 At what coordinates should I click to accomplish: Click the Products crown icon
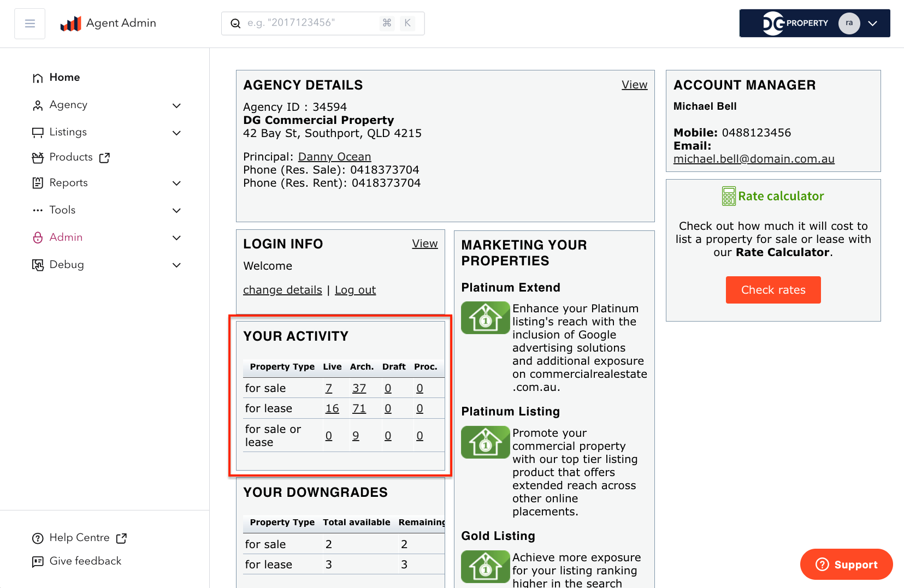click(38, 158)
